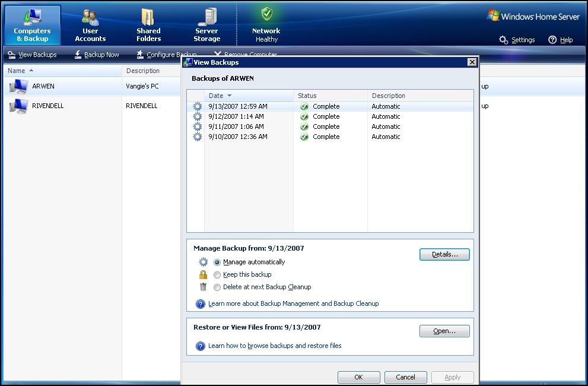The width and height of the screenshot is (588, 386).
Task: Sort backups by Date column header
Action: [x=217, y=96]
